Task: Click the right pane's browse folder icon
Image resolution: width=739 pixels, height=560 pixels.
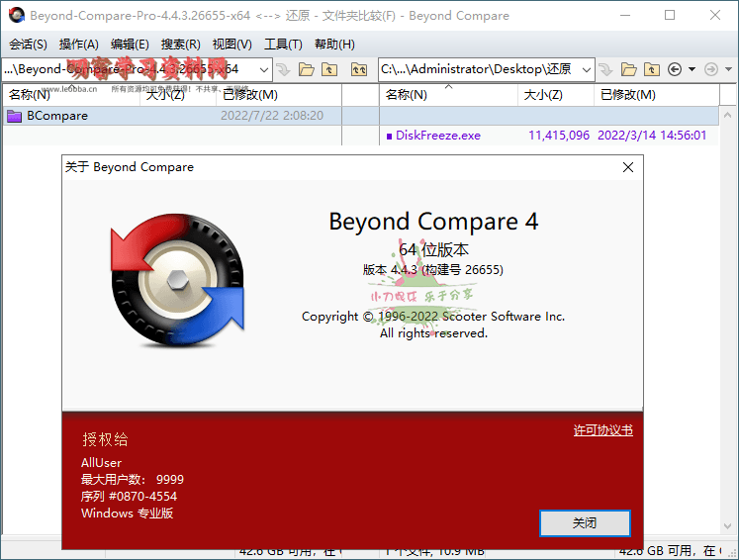Action: (628, 69)
